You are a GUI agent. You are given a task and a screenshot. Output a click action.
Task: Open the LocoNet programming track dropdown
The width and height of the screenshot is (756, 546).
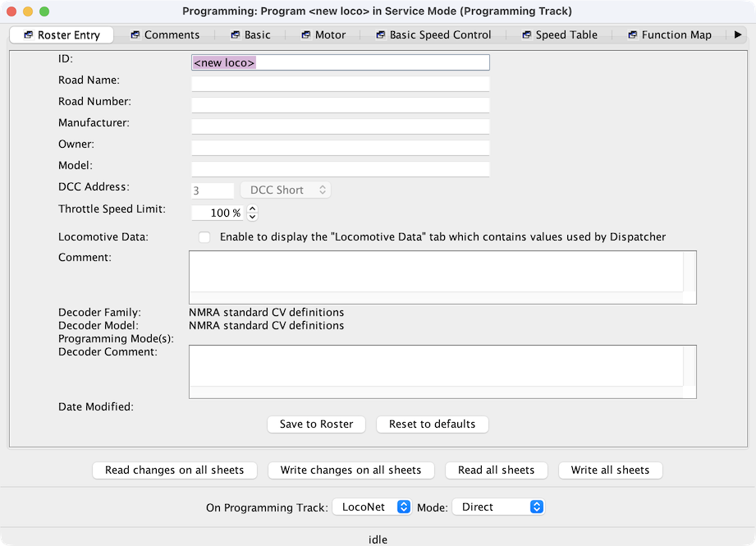[372, 507]
